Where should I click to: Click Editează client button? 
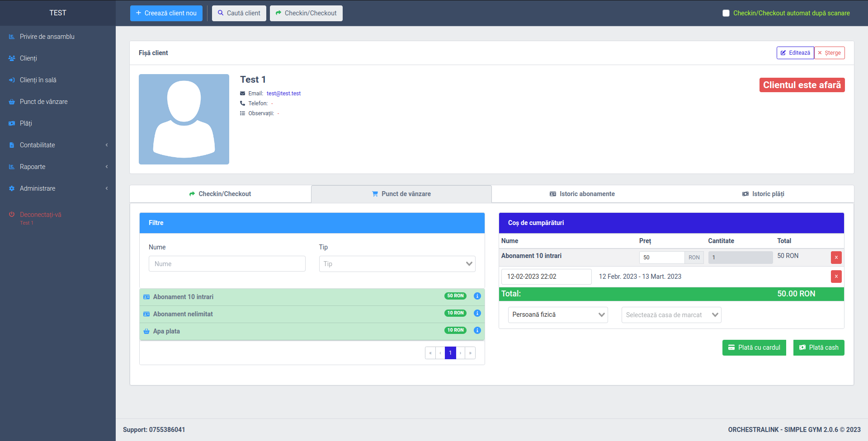point(795,53)
